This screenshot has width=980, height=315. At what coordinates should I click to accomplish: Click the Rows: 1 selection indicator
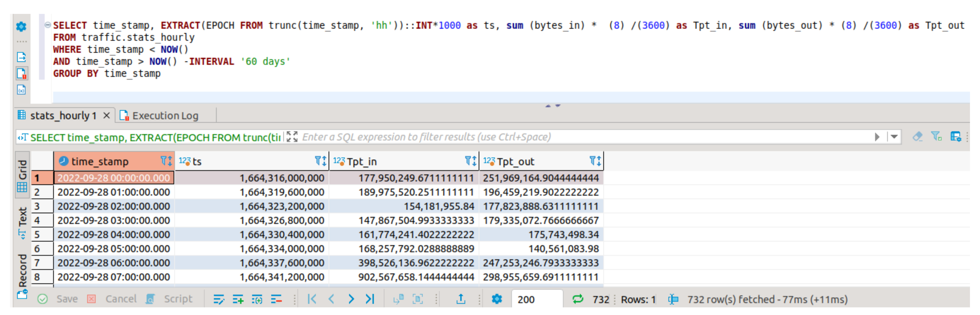(x=638, y=299)
